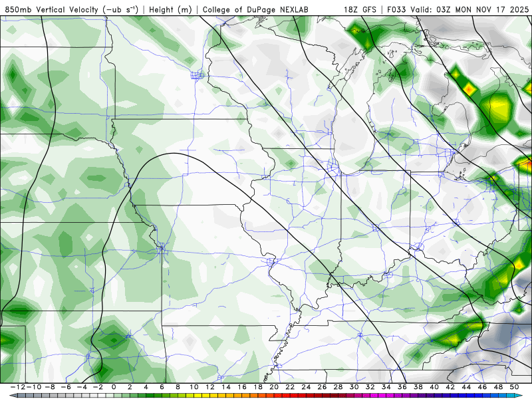Viewport: 532px width, 399px height.
Task: Click the '14' legend scale label
Action: click(226, 387)
